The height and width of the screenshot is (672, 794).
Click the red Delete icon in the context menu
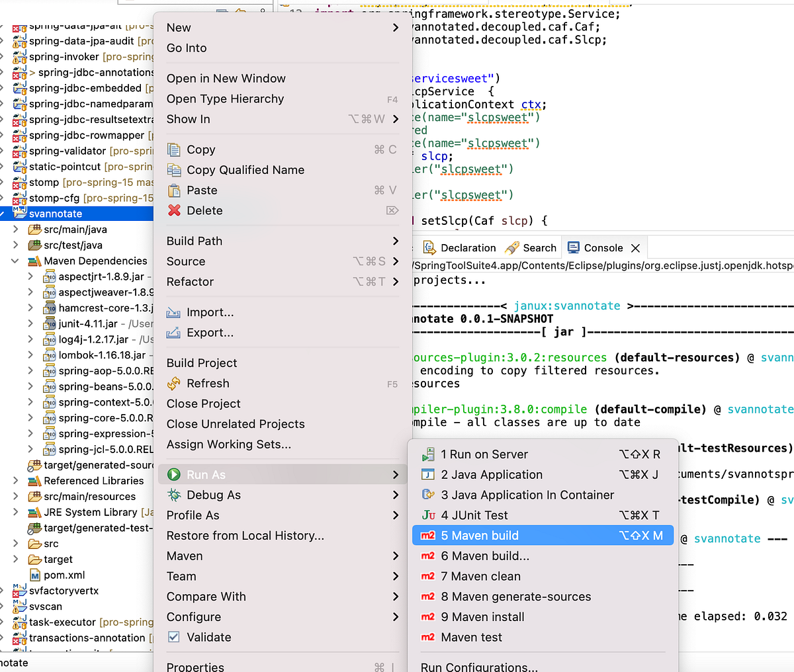174,210
